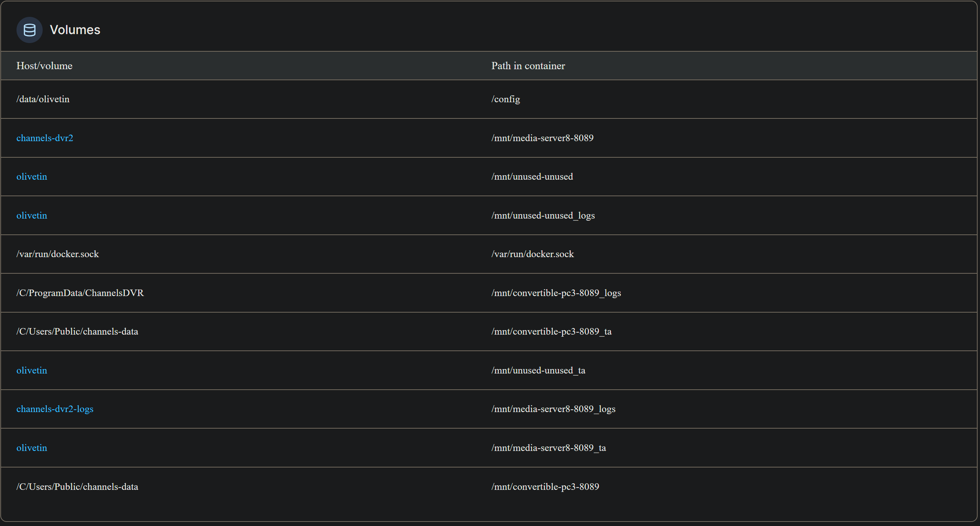Click the /mnt/convertible-pc3-8089_logs container path
Viewport: 980px width, 526px height.
click(556, 293)
